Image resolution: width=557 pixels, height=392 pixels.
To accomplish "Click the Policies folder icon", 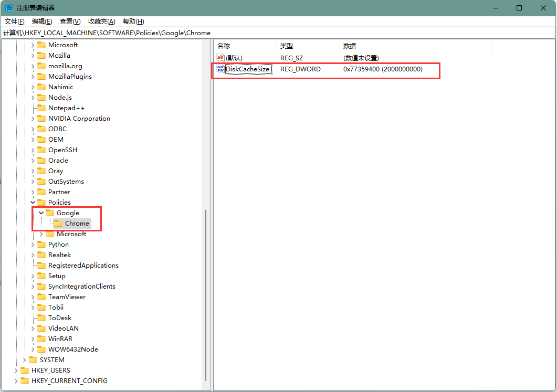I will pos(41,203).
